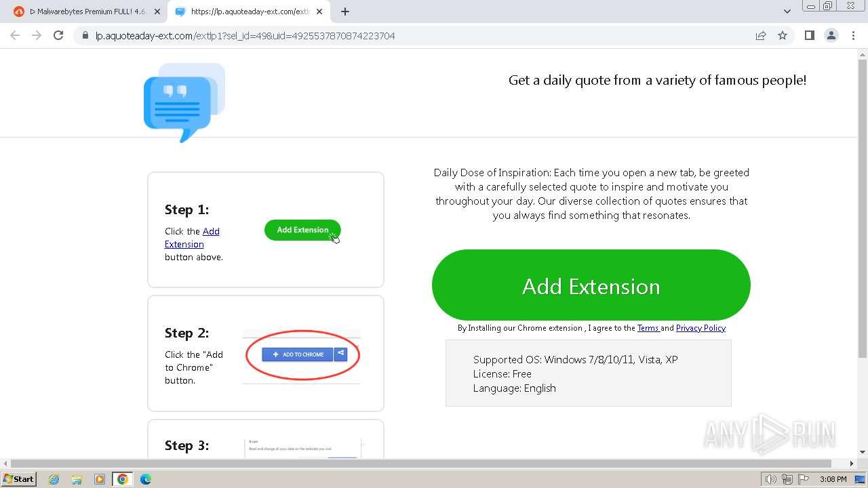Viewport: 868px width, 488px height.
Task: Click the horizontal scrollbar left arrow
Action: tap(5, 463)
